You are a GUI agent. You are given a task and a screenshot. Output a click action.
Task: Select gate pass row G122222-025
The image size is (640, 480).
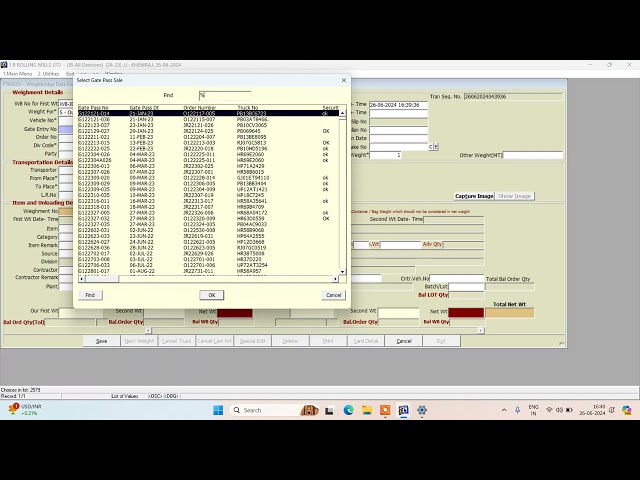pyautogui.click(x=208, y=149)
